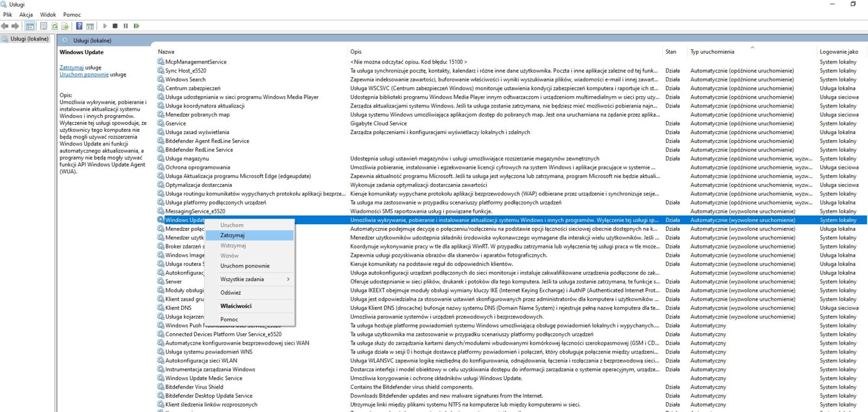Click the Export list toolbar icon
This screenshot has width=868, height=412.
pyautogui.click(x=65, y=26)
